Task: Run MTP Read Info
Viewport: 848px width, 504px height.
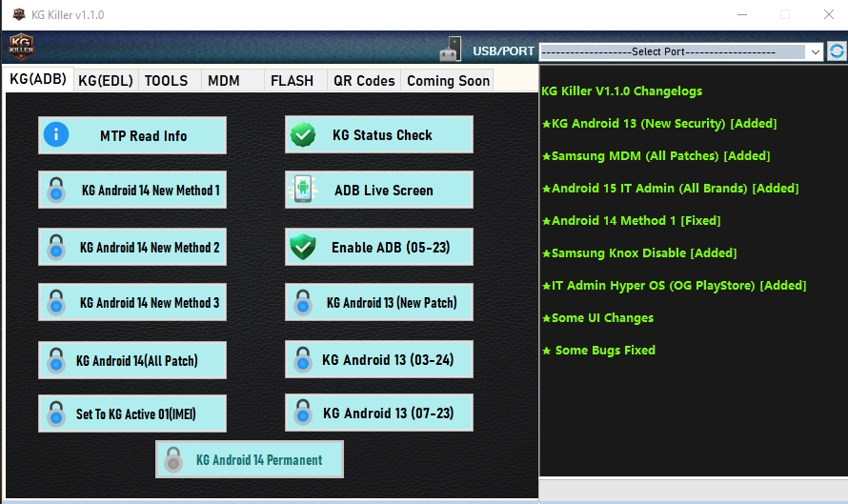Action: (x=132, y=135)
